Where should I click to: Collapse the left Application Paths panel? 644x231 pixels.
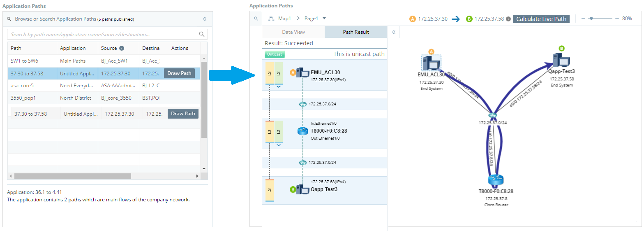[x=205, y=19]
